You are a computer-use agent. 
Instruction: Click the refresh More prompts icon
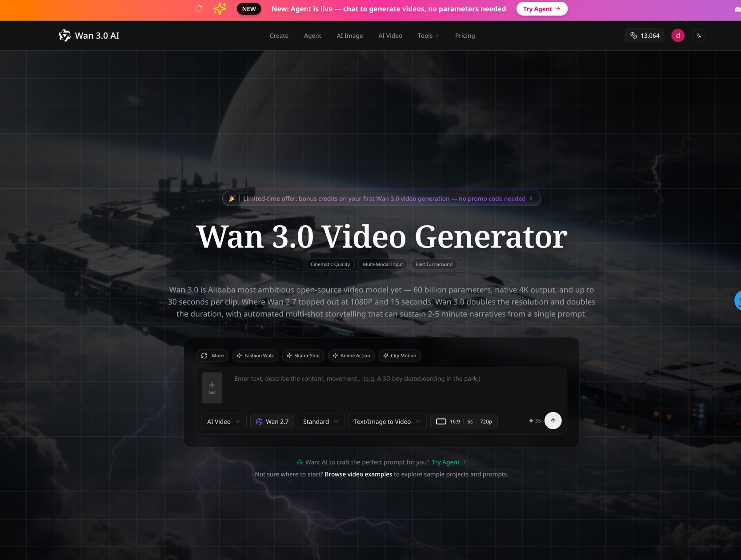(204, 356)
